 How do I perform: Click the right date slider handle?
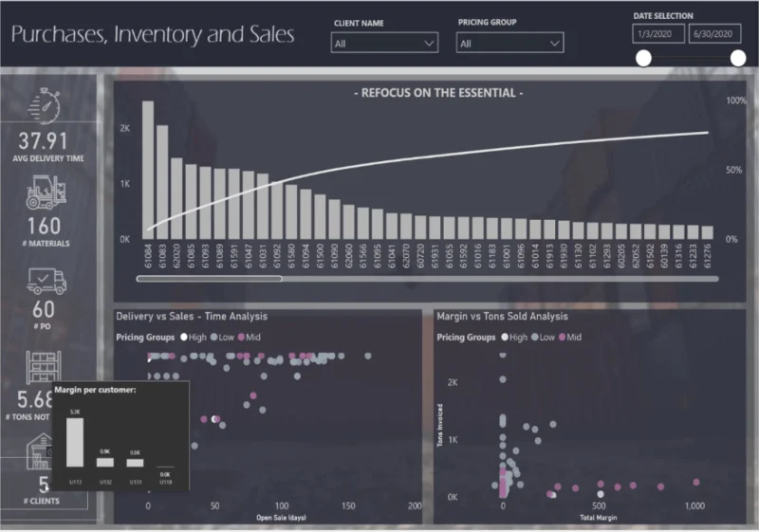click(x=738, y=58)
